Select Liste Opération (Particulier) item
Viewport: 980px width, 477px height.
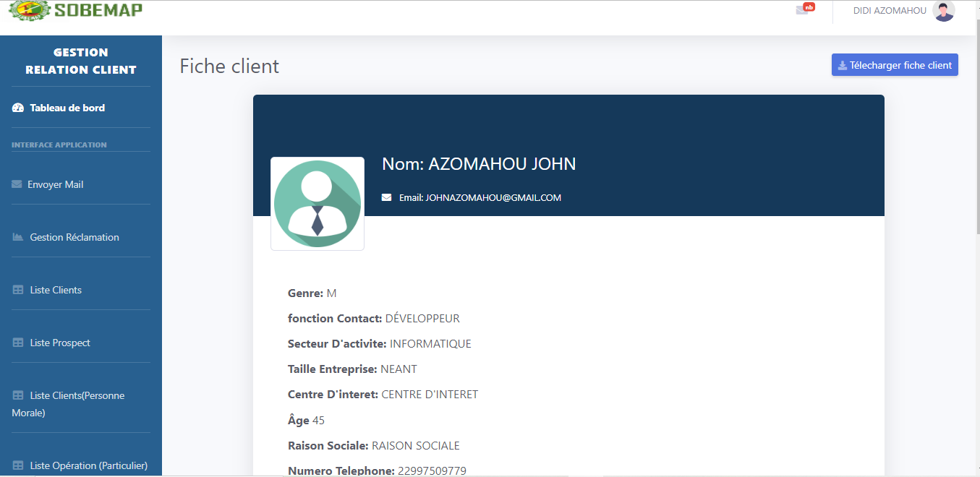pyautogui.click(x=88, y=465)
